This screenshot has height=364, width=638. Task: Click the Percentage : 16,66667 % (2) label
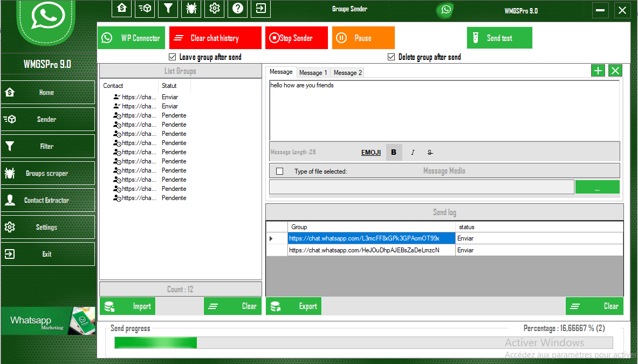point(564,328)
